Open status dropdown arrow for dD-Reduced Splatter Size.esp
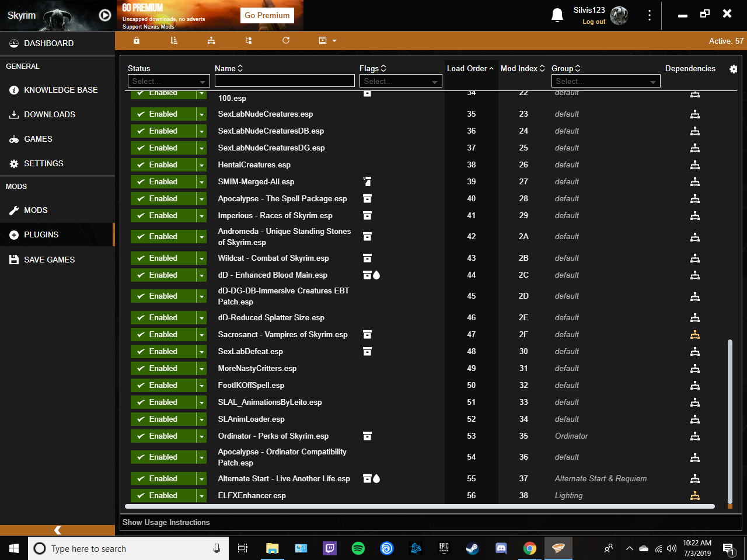Viewport: 747px width, 560px height. pyautogui.click(x=201, y=318)
